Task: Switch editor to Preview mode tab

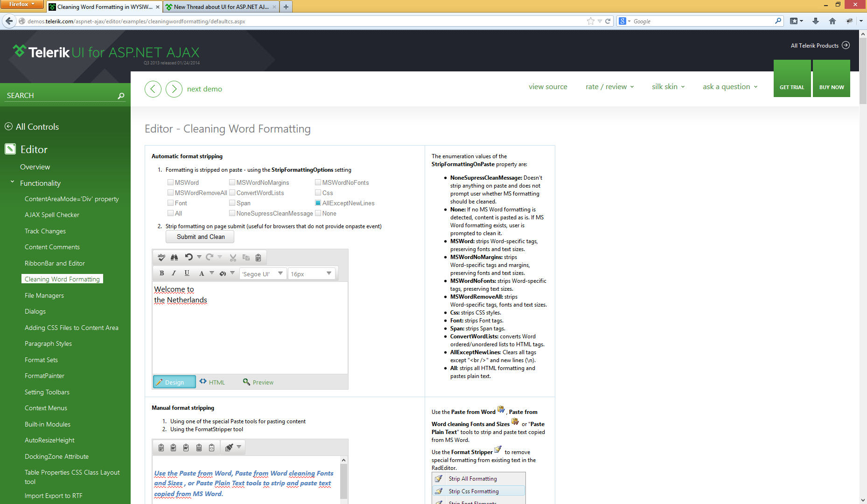Action: point(258,382)
